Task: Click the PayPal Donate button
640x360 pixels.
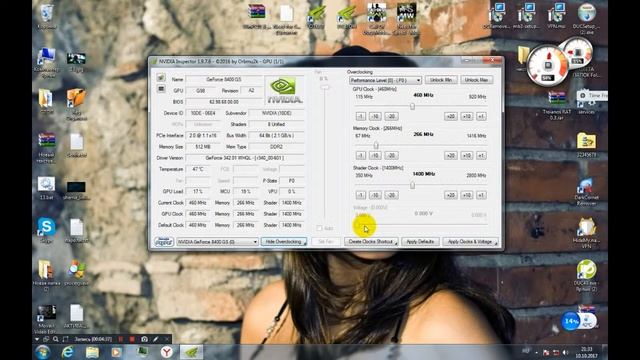Action: [x=164, y=242]
